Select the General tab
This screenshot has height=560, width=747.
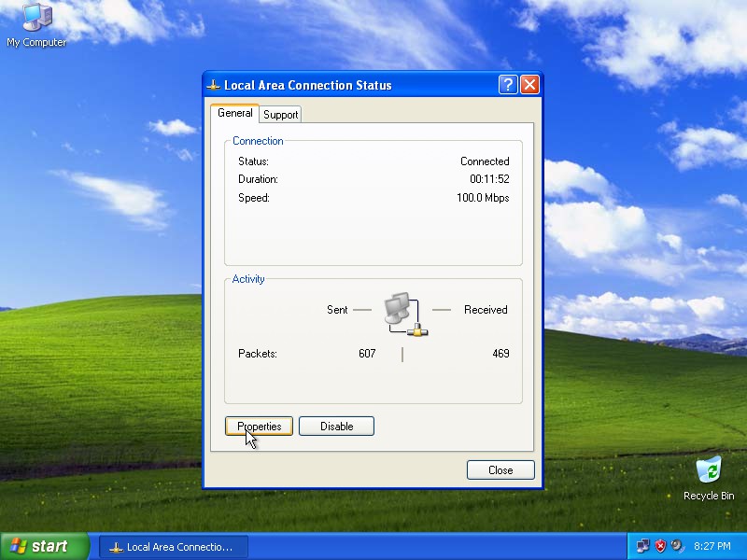click(x=235, y=113)
